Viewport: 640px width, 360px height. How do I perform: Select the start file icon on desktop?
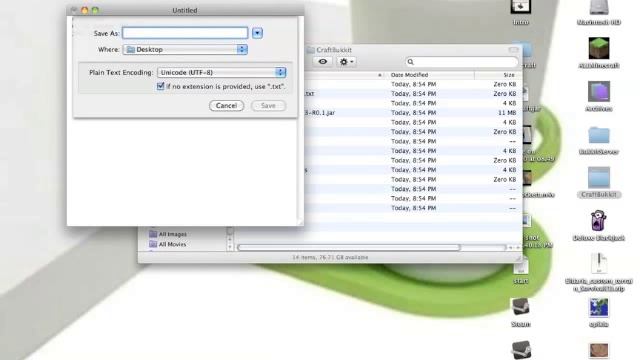click(x=521, y=266)
